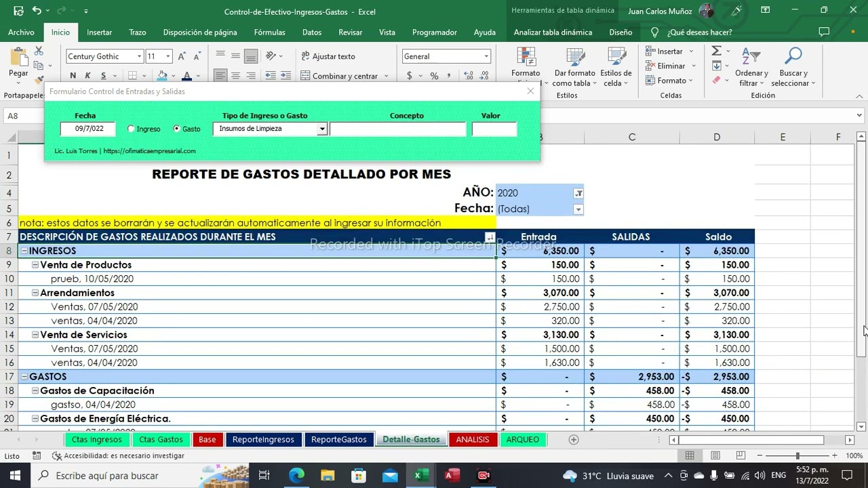Click the AutoSum sigma icon
Screen dimensions: 868x488
click(716, 52)
